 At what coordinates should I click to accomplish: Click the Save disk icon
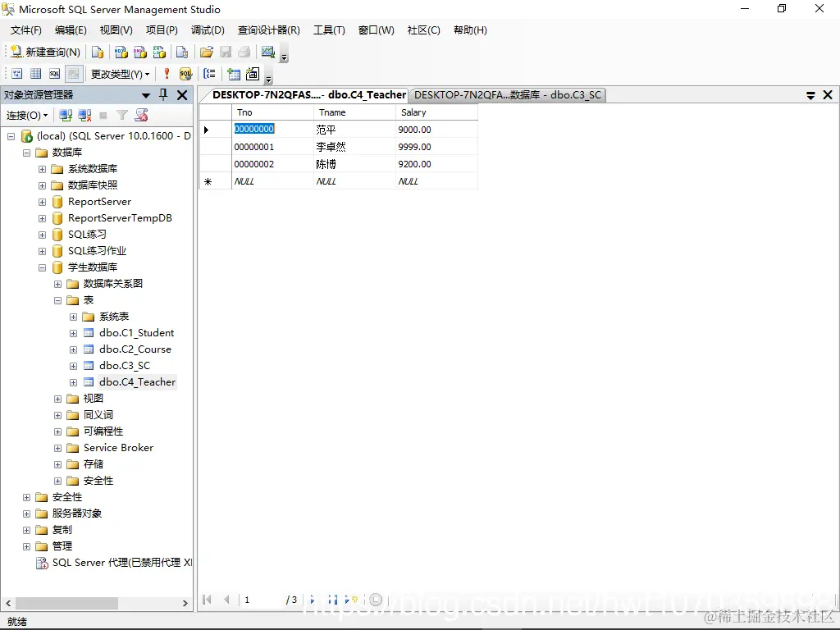pos(226,52)
